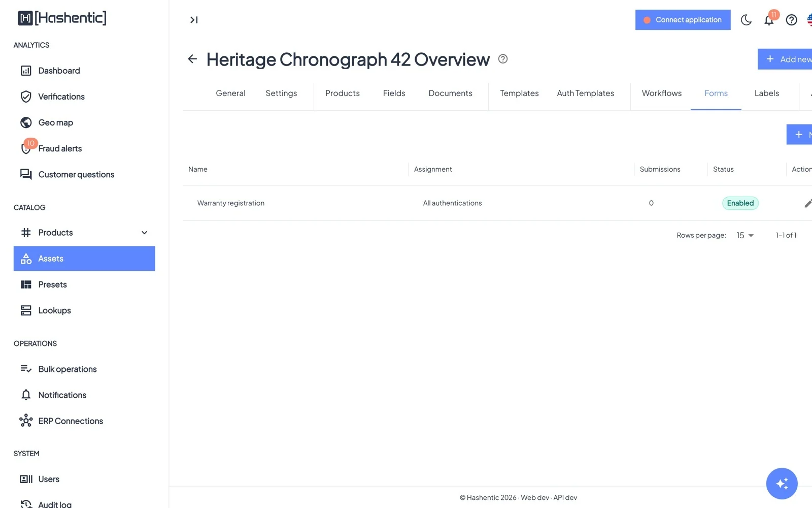Open help circle icon in header
The height and width of the screenshot is (508, 812).
pos(791,20)
